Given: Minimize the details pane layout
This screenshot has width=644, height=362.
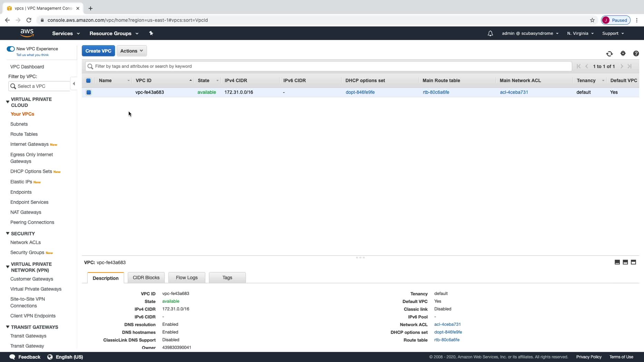Looking at the screenshot, I should [617, 262].
